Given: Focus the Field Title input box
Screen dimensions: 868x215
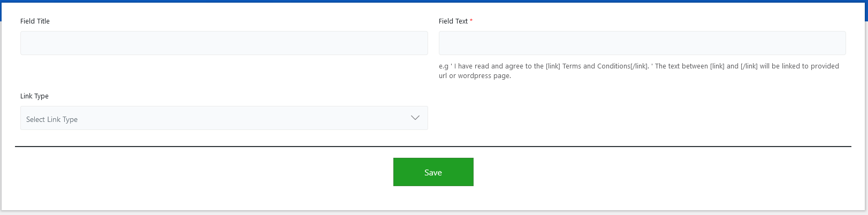Looking at the screenshot, I should click(224, 43).
